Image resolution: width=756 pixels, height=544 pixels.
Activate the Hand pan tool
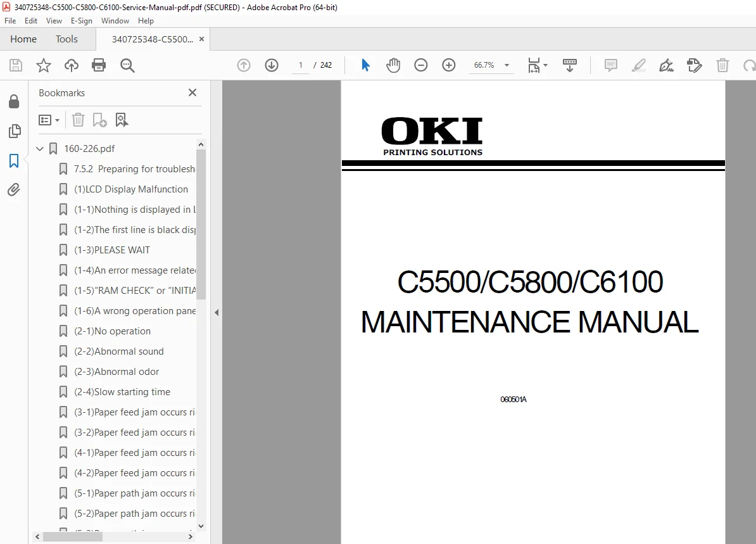click(393, 65)
